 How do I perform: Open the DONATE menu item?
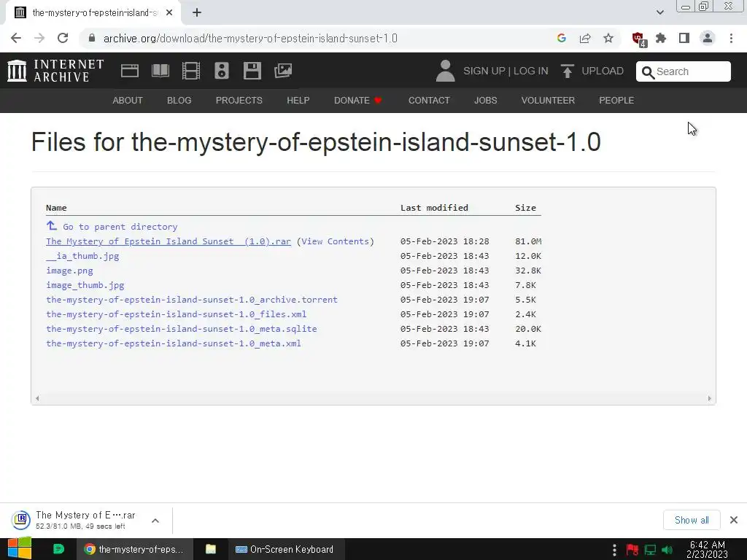click(x=357, y=101)
